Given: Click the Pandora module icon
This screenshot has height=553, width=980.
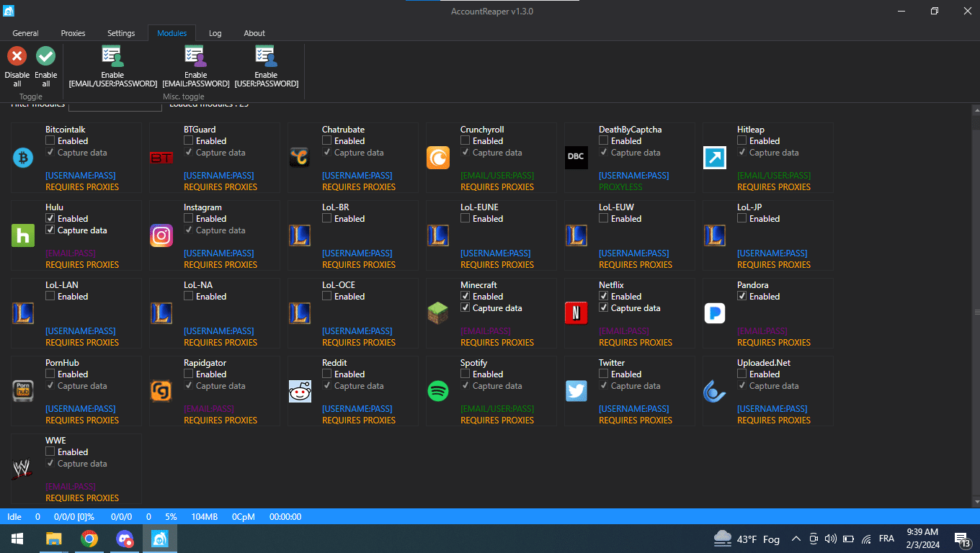Looking at the screenshot, I should [715, 313].
